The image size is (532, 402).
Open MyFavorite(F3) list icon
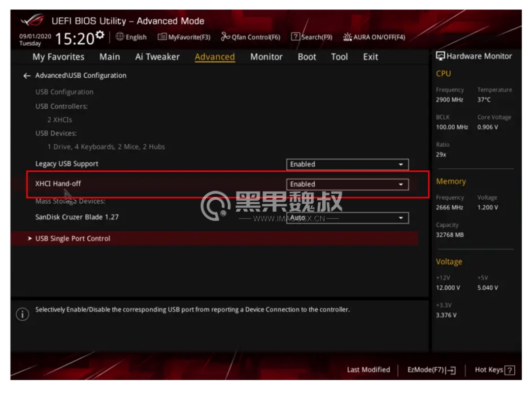[162, 36]
